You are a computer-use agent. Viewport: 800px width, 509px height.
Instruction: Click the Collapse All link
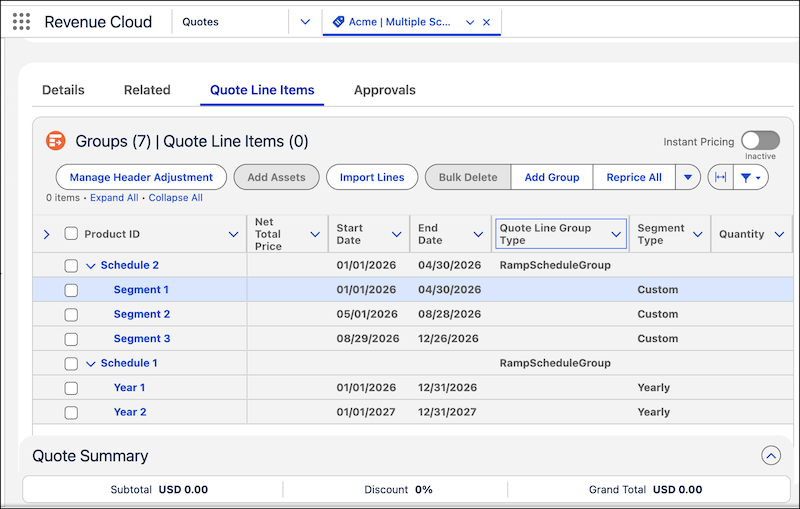click(176, 197)
